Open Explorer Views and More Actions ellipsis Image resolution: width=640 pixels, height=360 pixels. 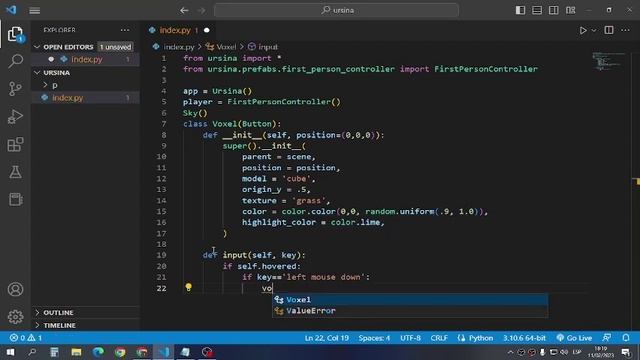125,30
